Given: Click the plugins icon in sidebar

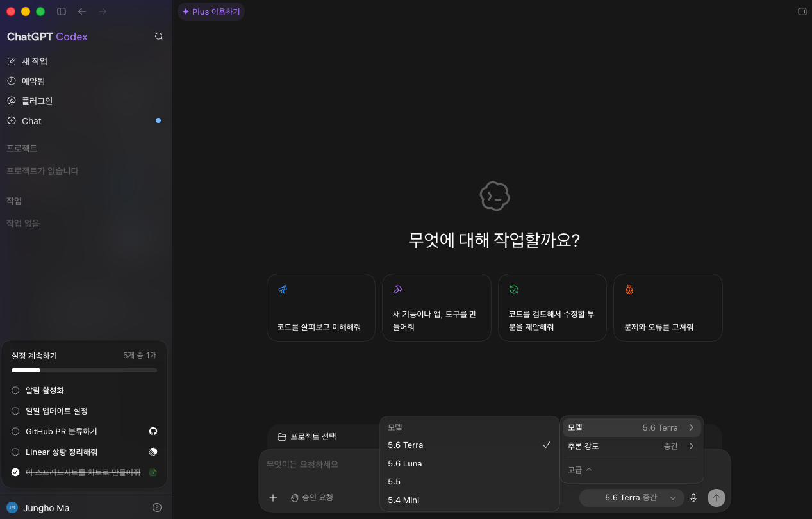Looking at the screenshot, I should [11, 101].
